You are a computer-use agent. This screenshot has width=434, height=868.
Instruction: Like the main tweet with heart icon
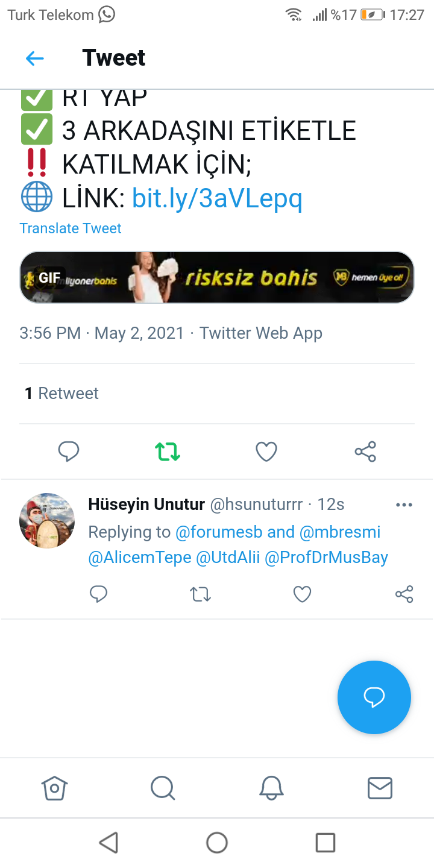point(266,451)
